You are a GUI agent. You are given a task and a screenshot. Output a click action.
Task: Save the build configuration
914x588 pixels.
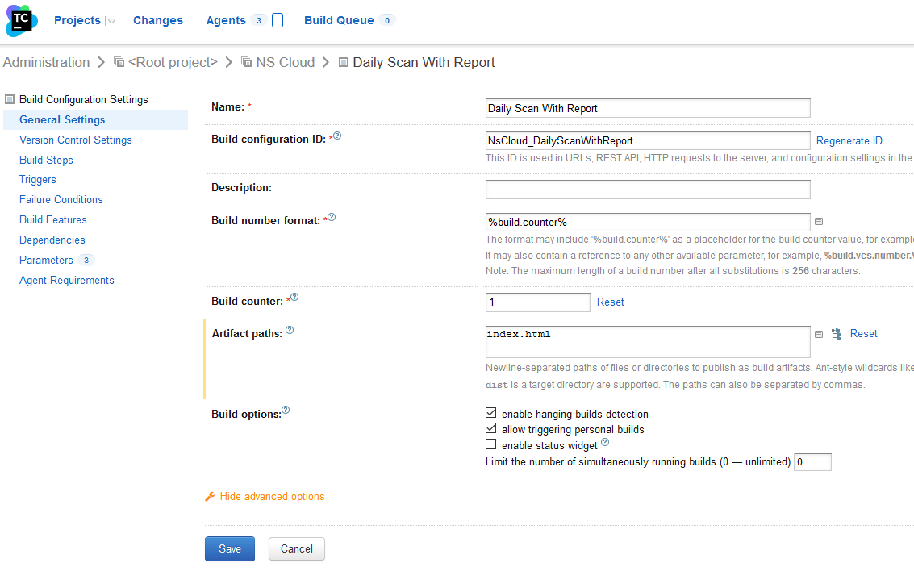point(229,548)
